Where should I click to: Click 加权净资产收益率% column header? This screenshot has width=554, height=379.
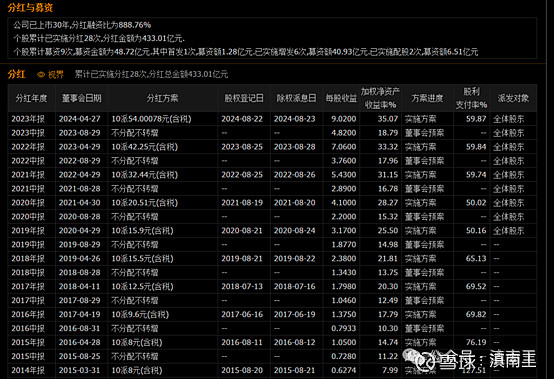[380, 98]
